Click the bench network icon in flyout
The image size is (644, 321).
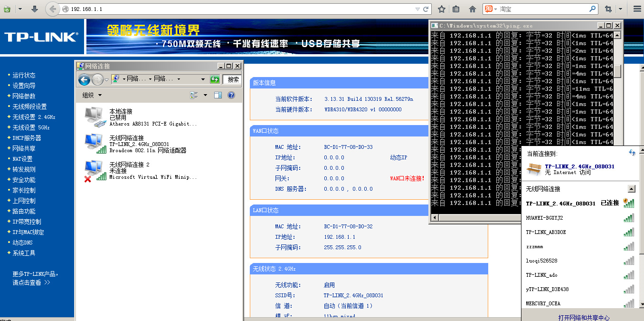pos(534,169)
